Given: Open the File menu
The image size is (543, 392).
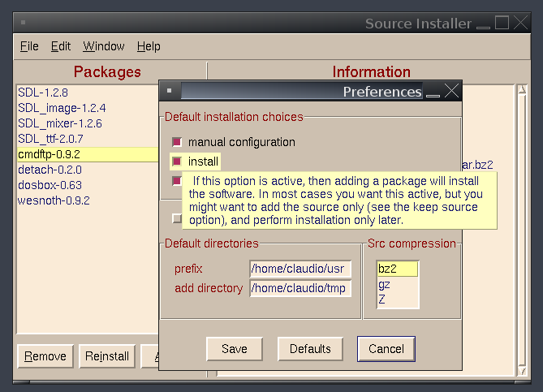Looking at the screenshot, I should coord(29,46).
